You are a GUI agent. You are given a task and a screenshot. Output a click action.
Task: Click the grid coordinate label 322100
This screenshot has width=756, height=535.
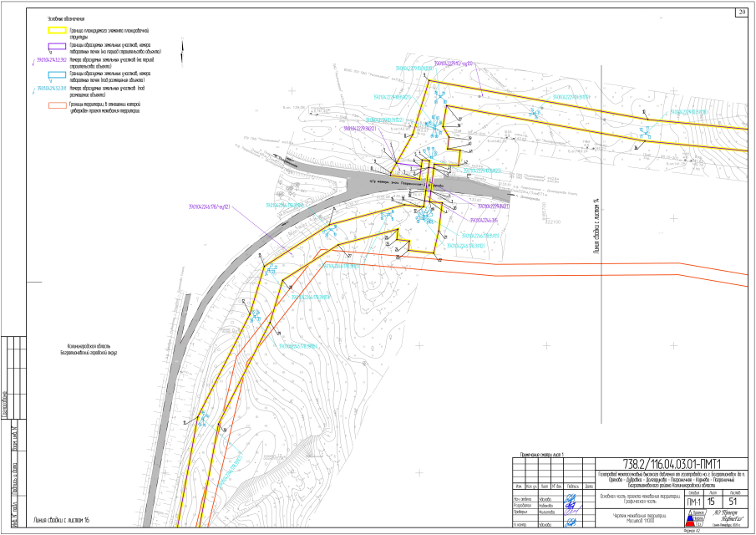pyautogui.click(x=554, y=222)
